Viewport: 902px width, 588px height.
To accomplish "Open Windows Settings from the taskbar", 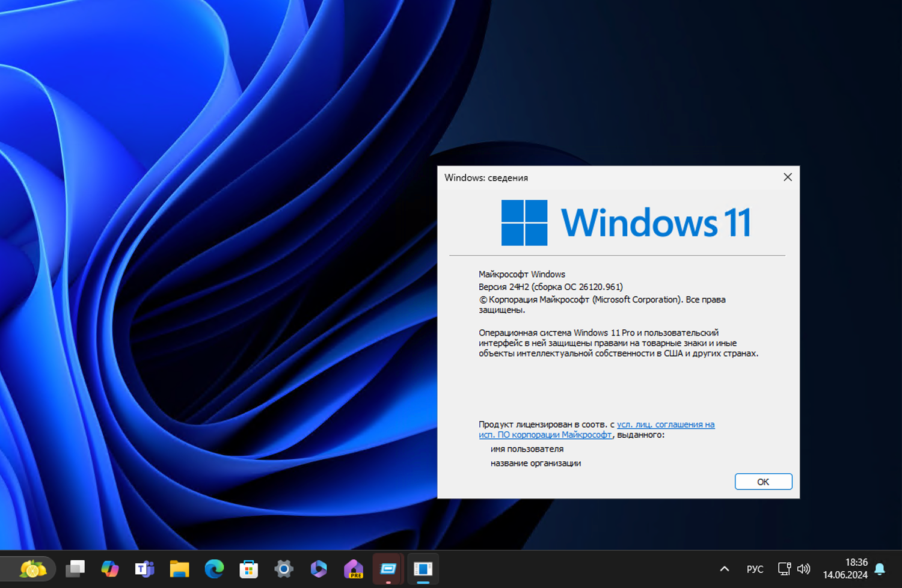I will click(x=283, y=568).
